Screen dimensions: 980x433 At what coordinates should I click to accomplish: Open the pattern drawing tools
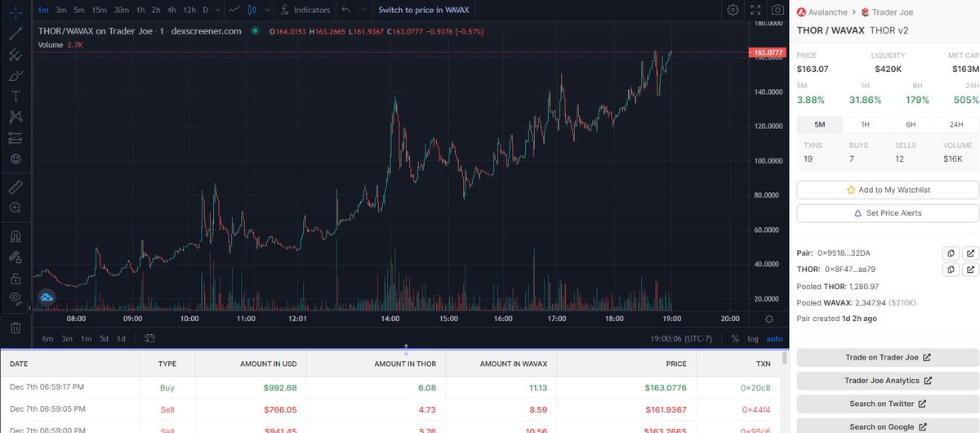[x=16, y=117]
